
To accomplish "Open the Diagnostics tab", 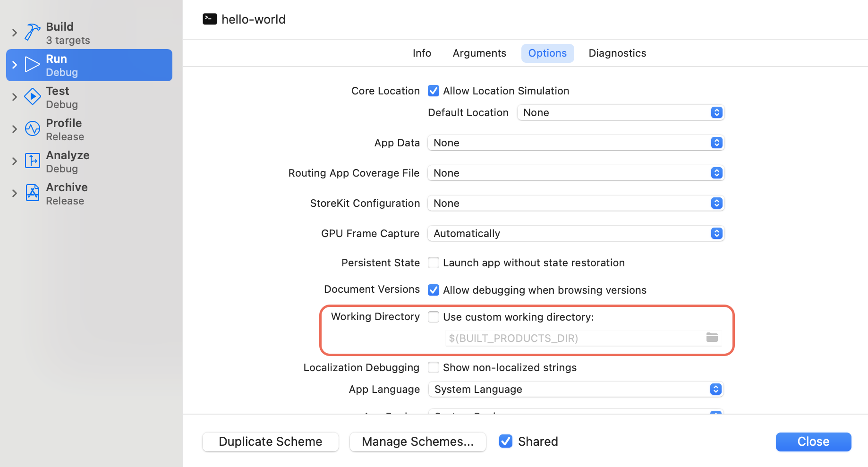I will (x=617, y=53).
